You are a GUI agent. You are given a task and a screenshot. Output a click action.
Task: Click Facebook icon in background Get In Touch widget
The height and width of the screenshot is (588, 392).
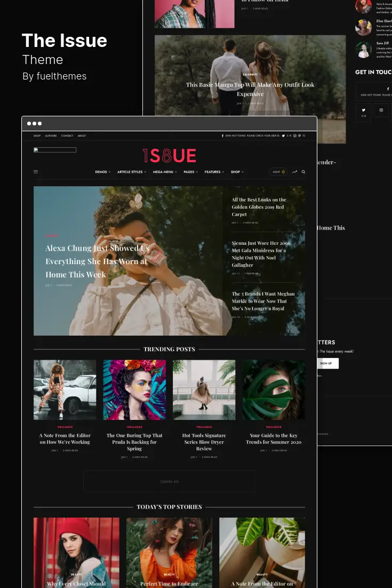(388, 89)
